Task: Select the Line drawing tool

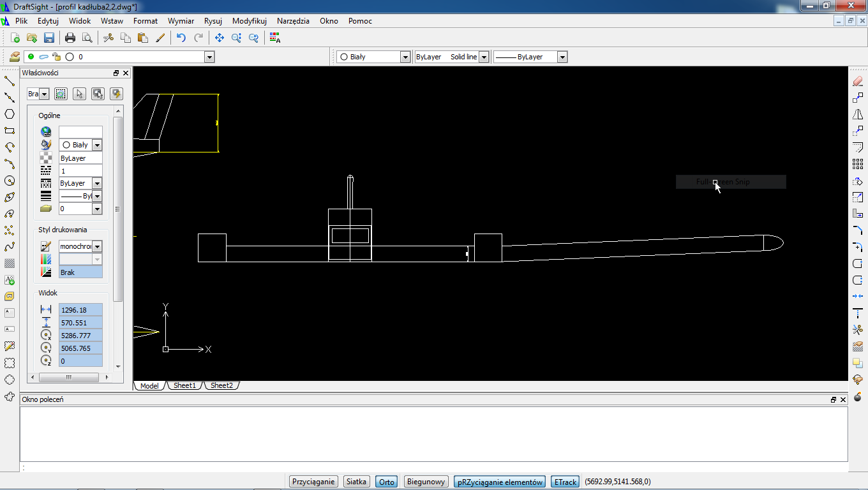Action: [x=10, y=81]
